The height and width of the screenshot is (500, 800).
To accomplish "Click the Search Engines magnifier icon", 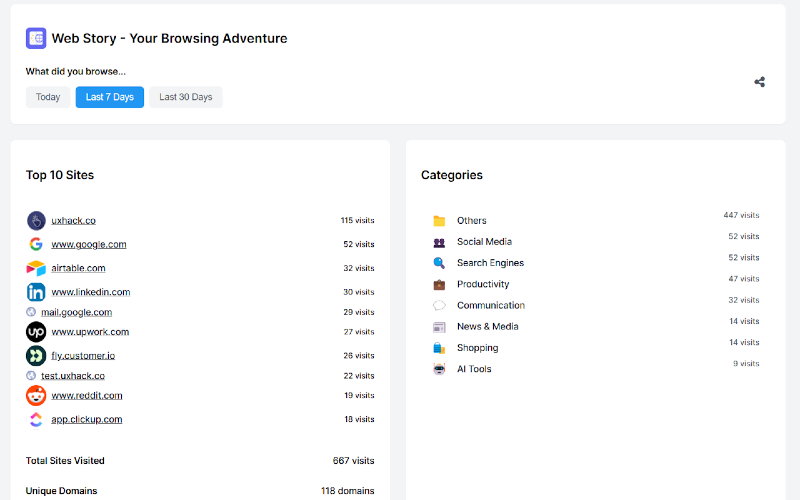I will click(x=439, y=263).
